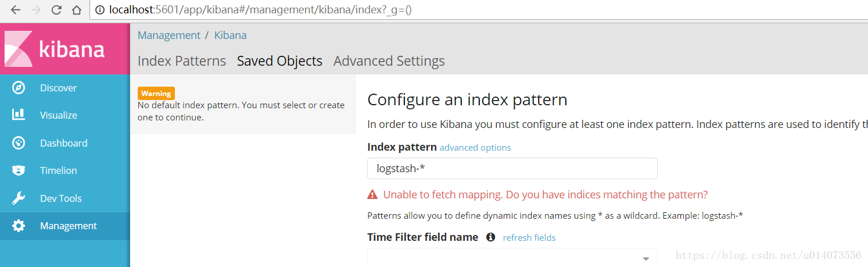This screenshot has width=868, height=267.
Task: Navigate back with browser back arrow
Action: coord(16,10)
